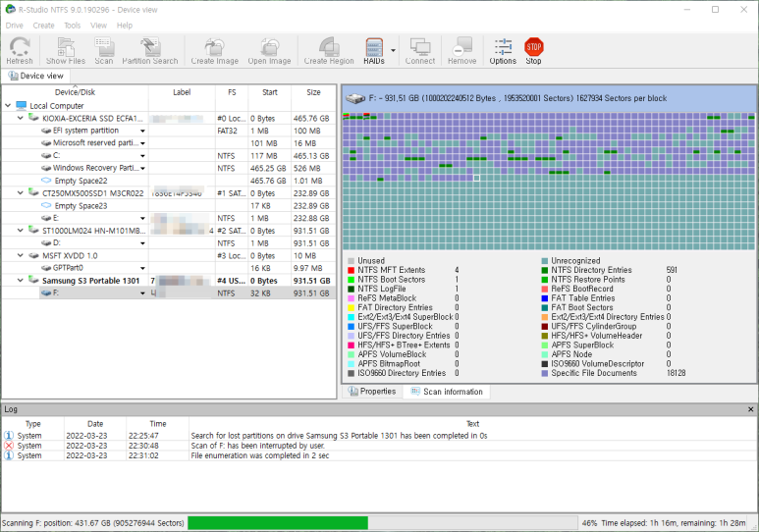The height and width of the screenshot is (532, 759).
Task: Open Show Files from toolbar
Action: (x=66, y=51)
